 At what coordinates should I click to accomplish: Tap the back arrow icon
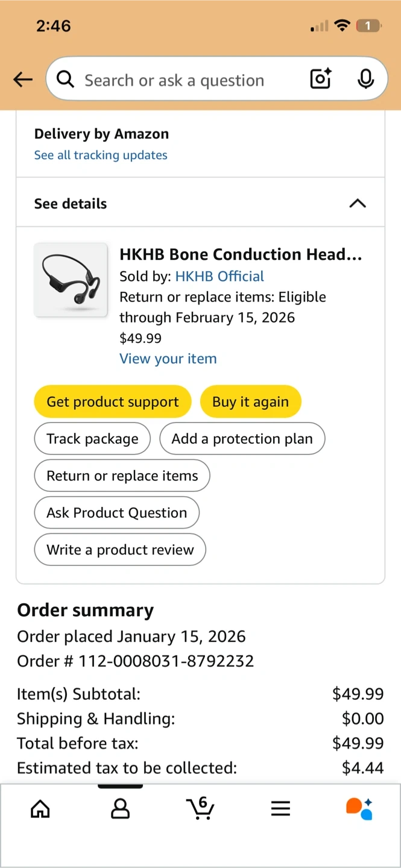pyautogui.click(x=23, y=79)
